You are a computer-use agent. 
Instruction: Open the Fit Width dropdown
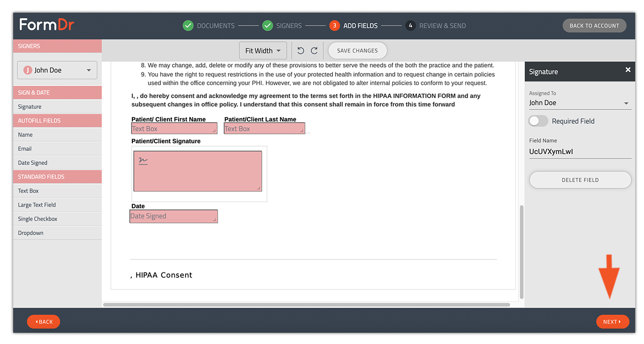[x=263, y=50]
